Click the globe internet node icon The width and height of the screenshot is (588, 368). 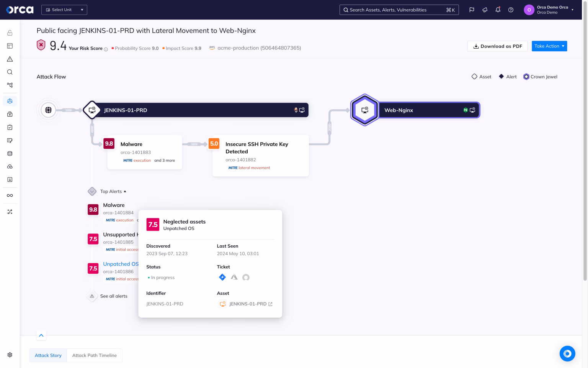[x=48, y=110]
